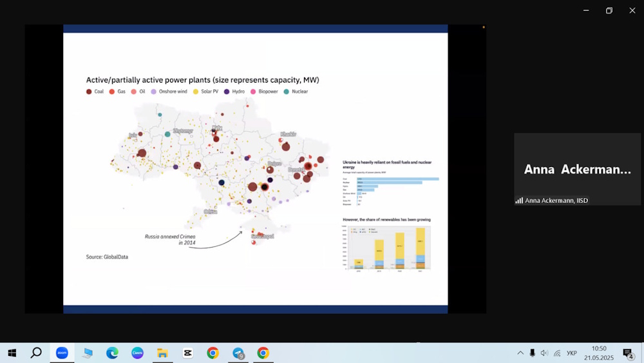
Task: Restore down the Zoom window
Action: tap(609, 10)
